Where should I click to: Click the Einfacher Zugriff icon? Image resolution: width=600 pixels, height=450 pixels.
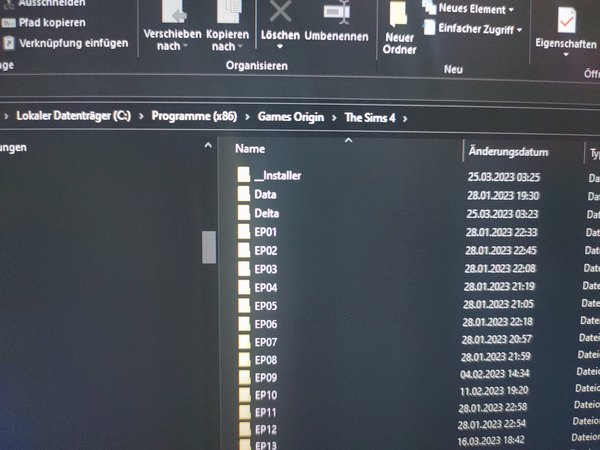pos(429,28)
